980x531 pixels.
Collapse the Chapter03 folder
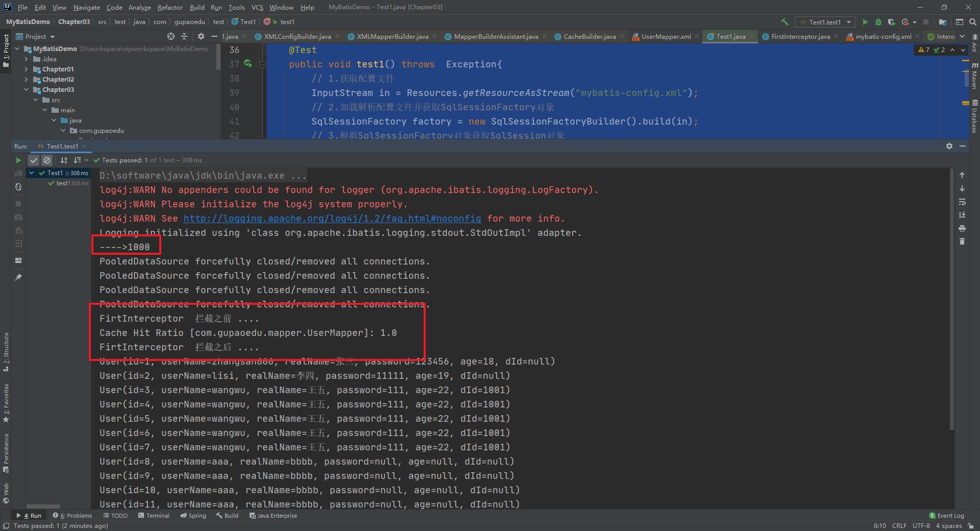tap(26, 89)
